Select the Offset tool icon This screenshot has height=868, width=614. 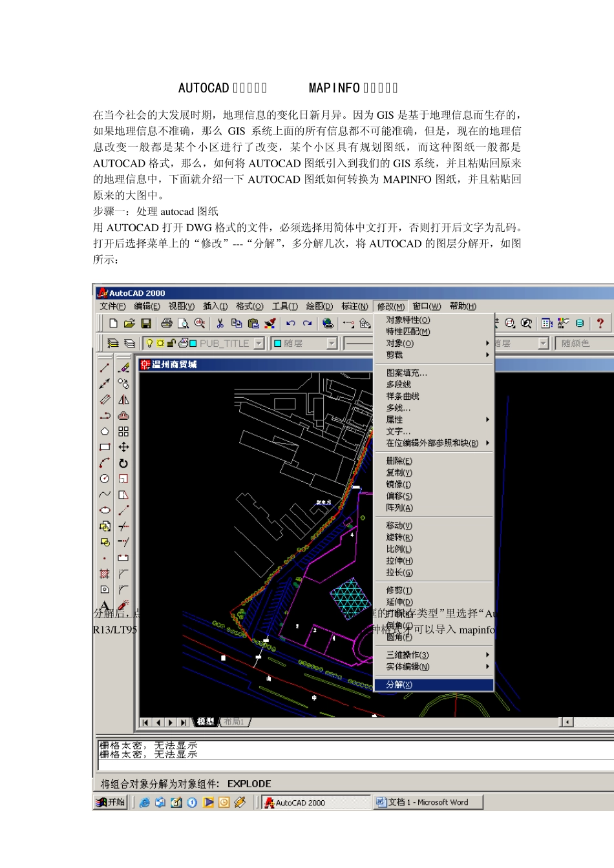pos(123,415)
